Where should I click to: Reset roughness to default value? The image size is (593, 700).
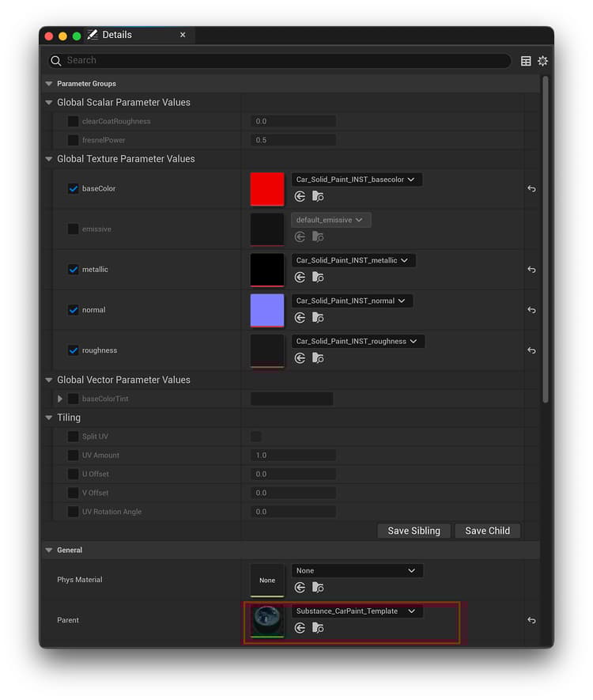pyautogui.click(x=531, y=350)
